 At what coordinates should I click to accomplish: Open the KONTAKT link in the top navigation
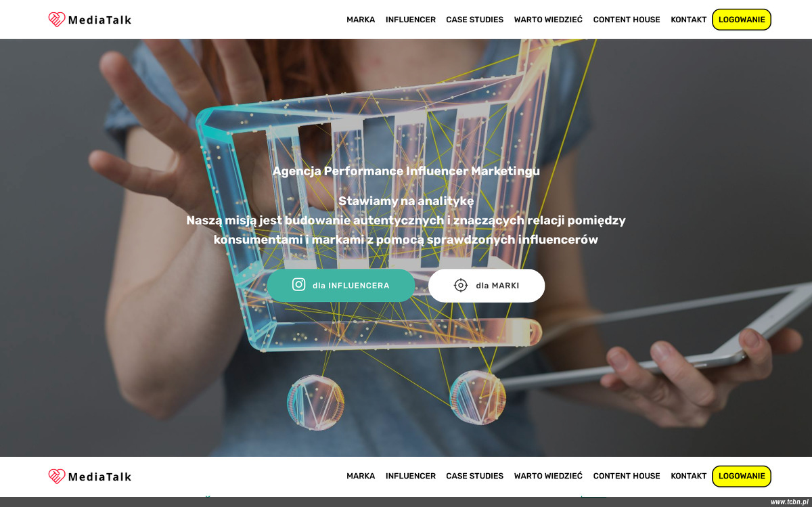tap(689, 20)
